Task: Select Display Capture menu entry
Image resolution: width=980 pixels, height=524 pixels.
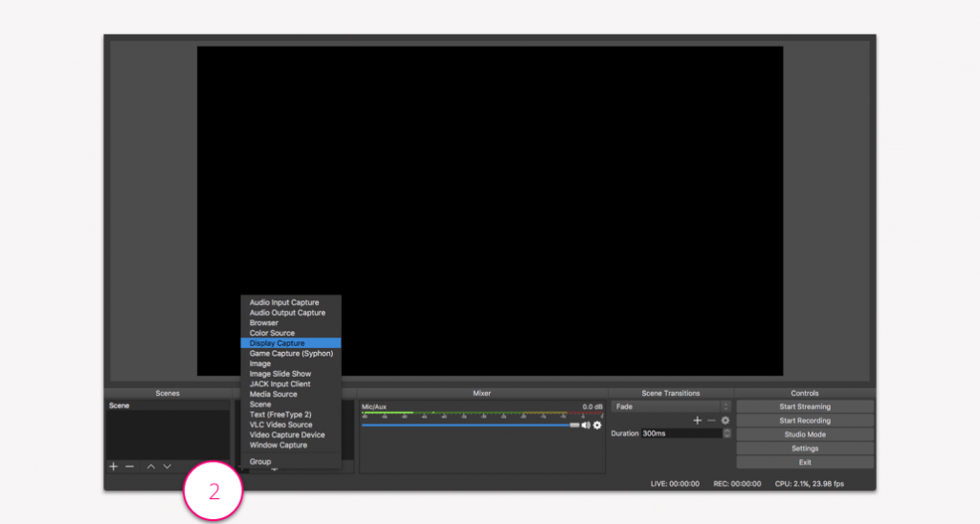Action: [291, 343]
